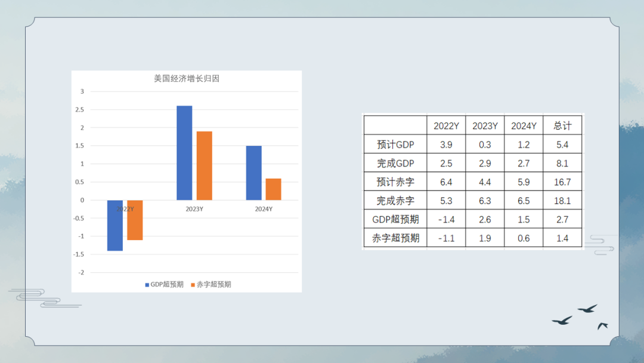644x363 pixels.
Task: Click the y-axis value 3
Action: tap(82, 92)
